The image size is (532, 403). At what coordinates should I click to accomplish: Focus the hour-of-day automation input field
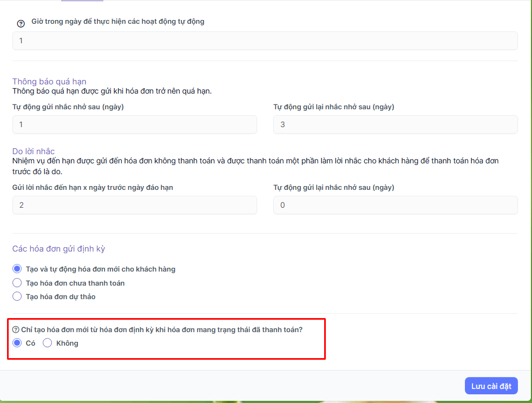pyautogui.click(x=265, y=41)
